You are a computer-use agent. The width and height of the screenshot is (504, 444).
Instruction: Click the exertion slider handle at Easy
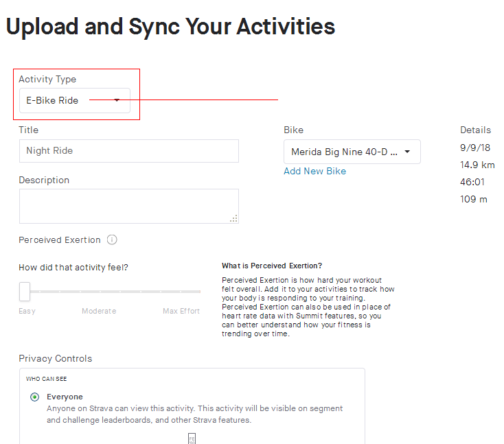(x=25, y=292)
